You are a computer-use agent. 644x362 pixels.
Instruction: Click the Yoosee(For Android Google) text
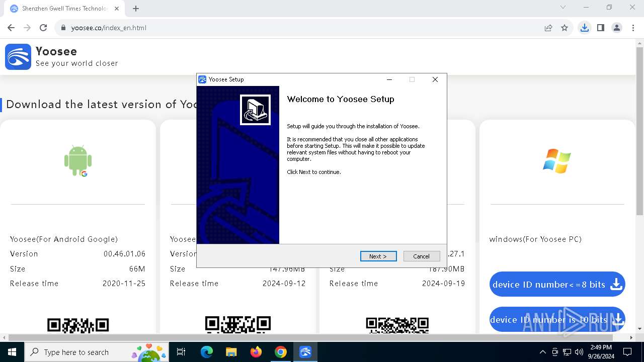tap(64, 239)
